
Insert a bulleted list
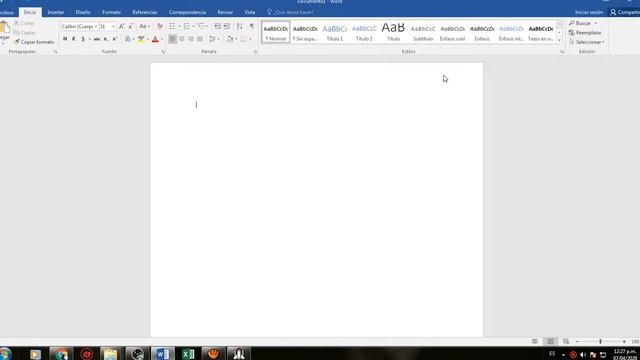tap(172, 26)
